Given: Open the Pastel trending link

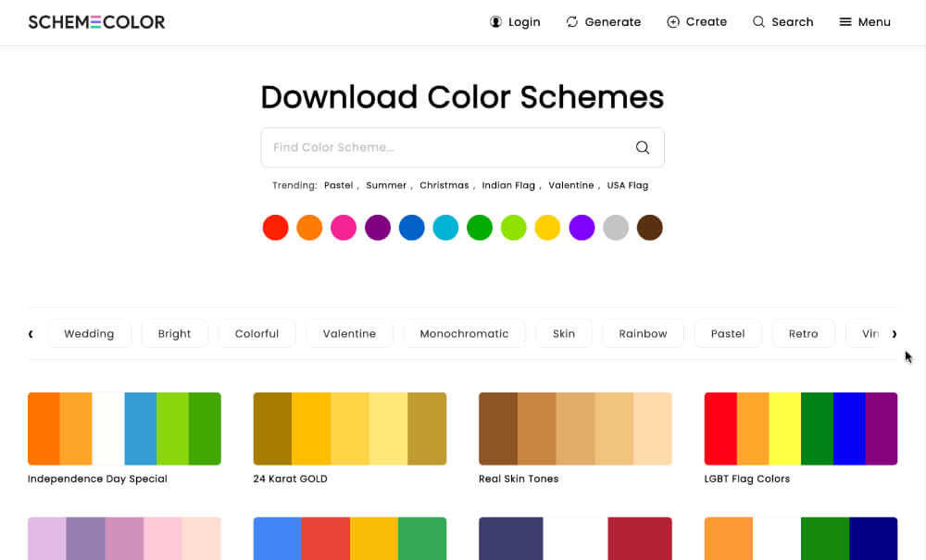Looking at the screenshot, I should click(338, 185).
